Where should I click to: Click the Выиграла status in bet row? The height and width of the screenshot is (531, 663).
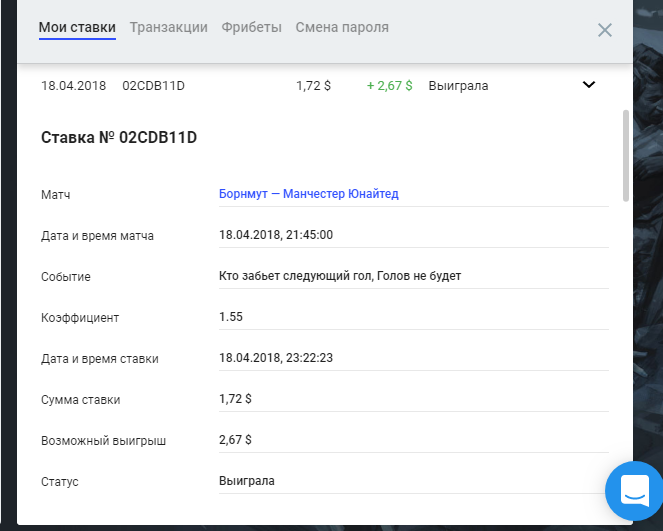458,86
